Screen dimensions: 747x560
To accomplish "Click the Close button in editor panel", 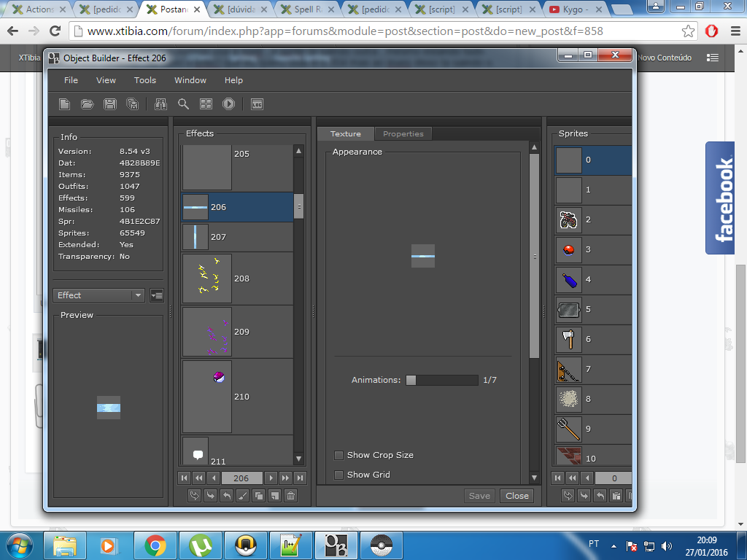I will [x=517, y=496].
